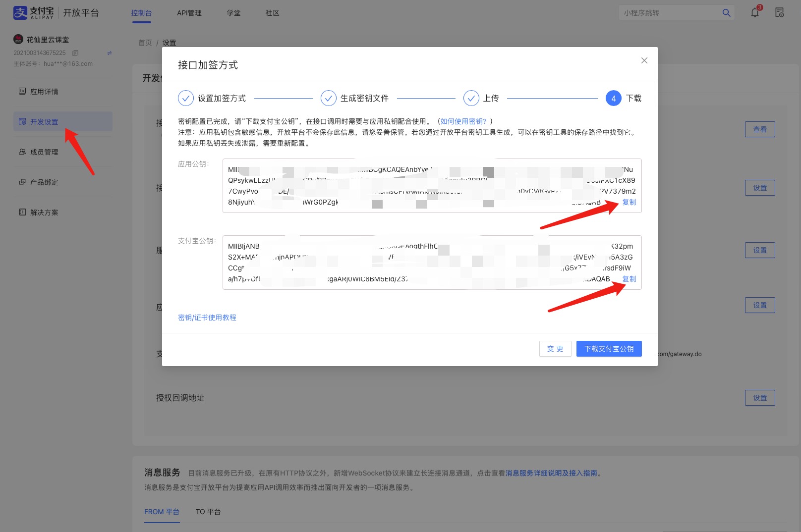Open the notifications bell icon
Viewport: 801px width, 532px height.
tap(755, 12)
